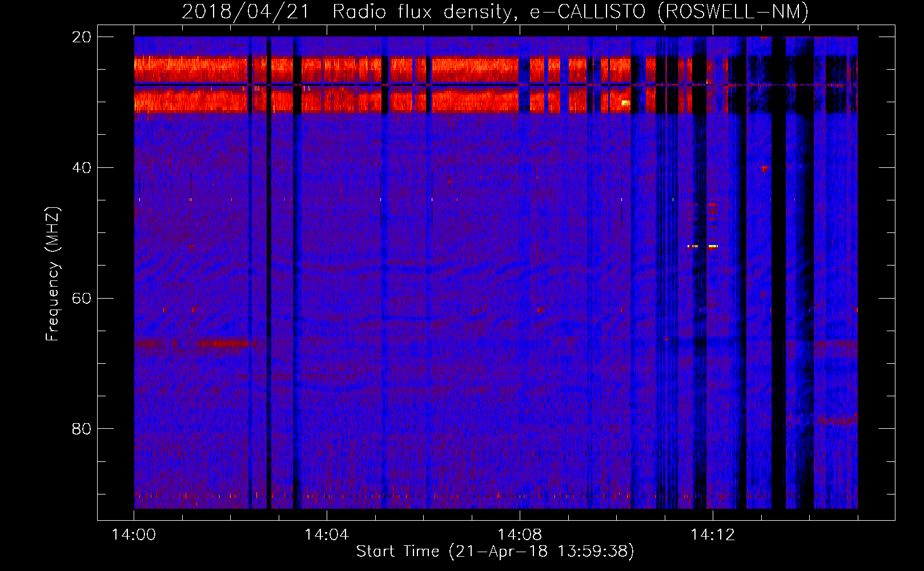Click the '40' frequency tick label
The image size is (924, 571).
coord(82,168)
